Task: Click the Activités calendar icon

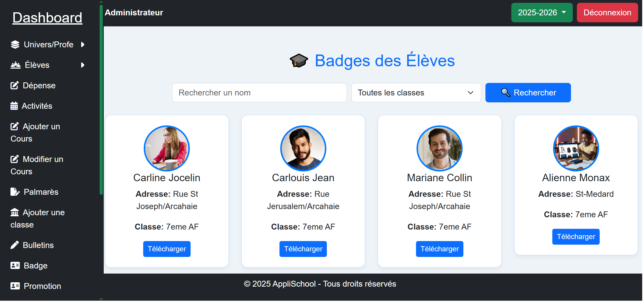Action: point(14,106)
